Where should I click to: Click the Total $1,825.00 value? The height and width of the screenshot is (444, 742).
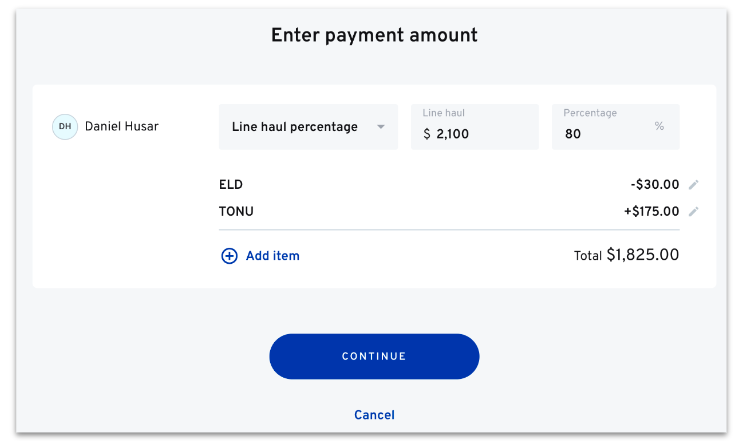click(x=642, y=255)
